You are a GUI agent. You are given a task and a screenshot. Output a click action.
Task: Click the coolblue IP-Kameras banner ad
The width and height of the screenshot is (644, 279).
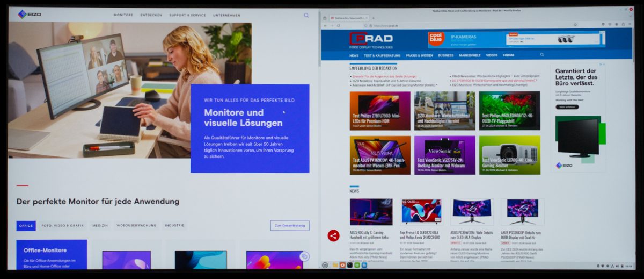[516, 39]
